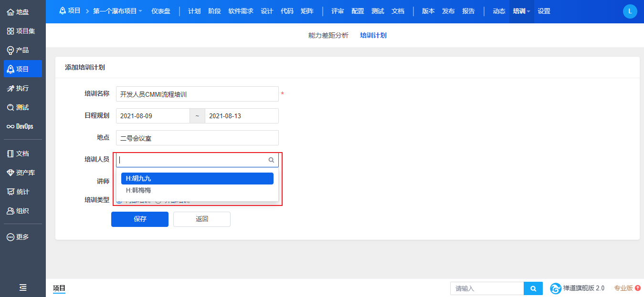Click the 保存 button

[140, 219]
